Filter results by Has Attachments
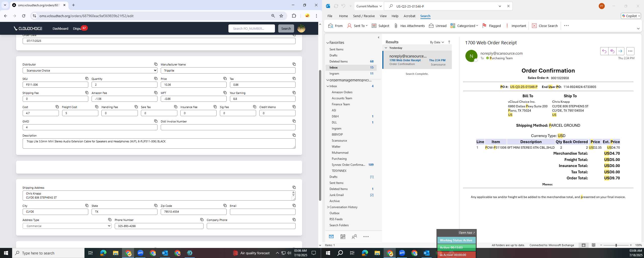 (409, 26)
